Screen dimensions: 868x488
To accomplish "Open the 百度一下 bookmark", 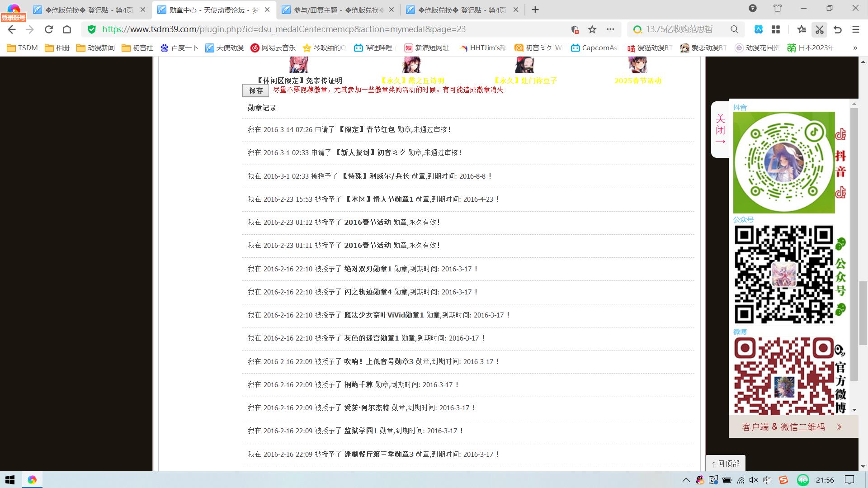I will pos(179,48).
